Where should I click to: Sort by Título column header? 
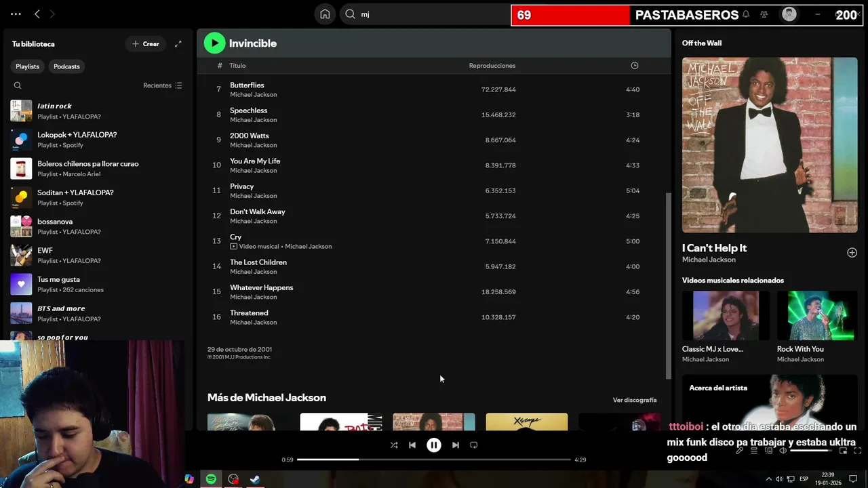[237, 66]
